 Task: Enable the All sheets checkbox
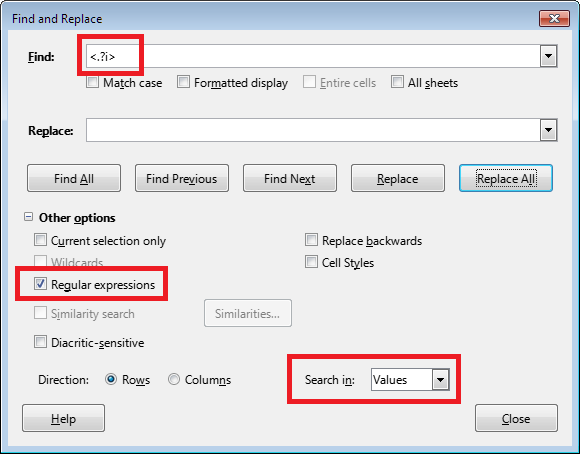pyautogui.click(x=397, y=82)
